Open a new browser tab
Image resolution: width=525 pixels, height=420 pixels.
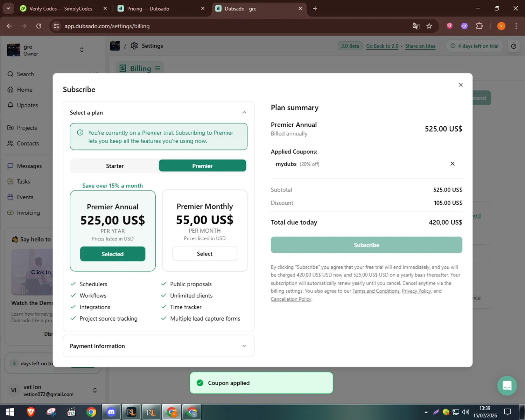coord(315,8)
